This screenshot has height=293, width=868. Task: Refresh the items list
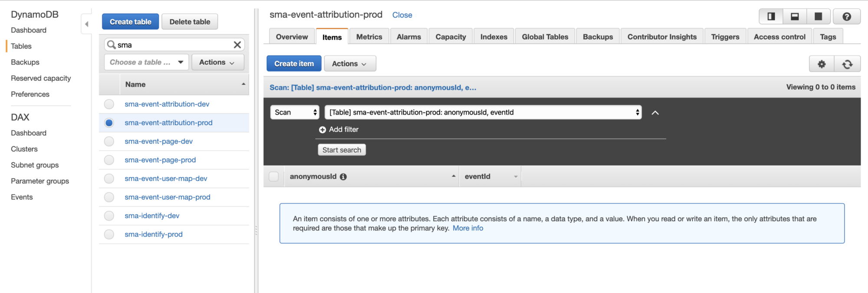pyautogui.click(x=847, y=64)
